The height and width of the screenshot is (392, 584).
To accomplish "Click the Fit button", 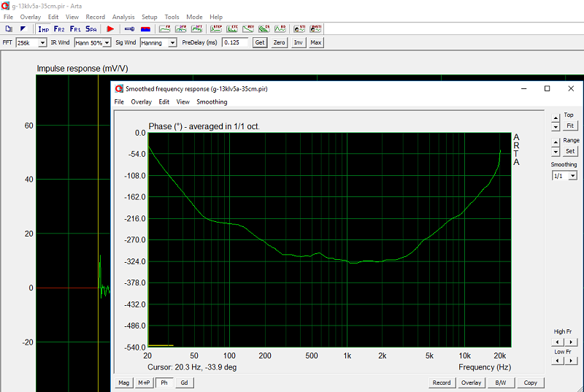I will pyautogui.click(x=570, y=126).
